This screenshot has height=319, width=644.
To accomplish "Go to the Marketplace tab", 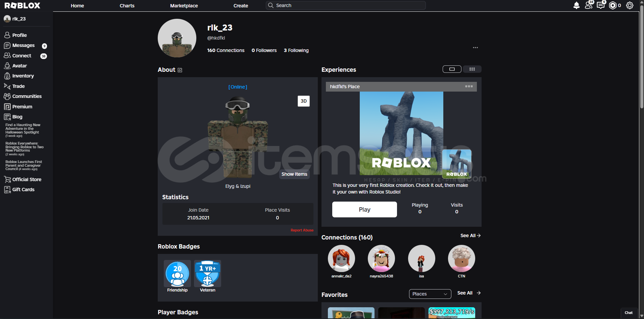I will coord(184,6).
